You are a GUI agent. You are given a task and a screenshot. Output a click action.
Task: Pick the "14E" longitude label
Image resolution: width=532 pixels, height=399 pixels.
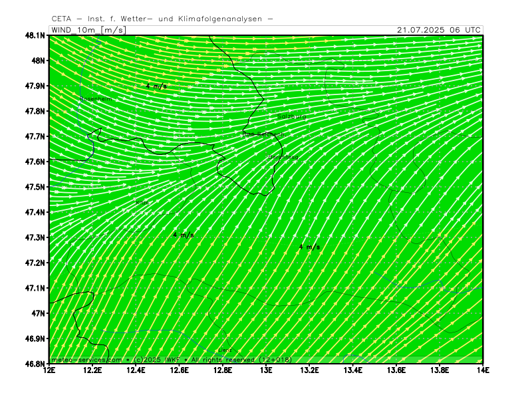tap(483, 370)
